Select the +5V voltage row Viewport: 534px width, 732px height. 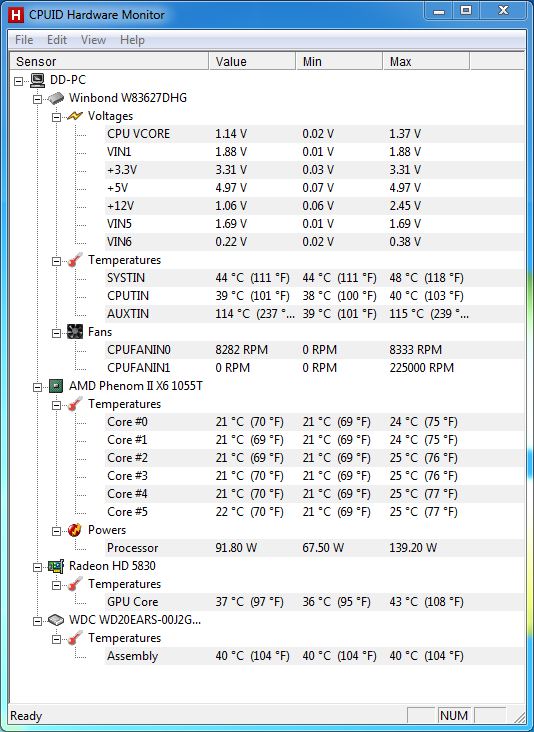pyautogui.click(x=314, y=188)
